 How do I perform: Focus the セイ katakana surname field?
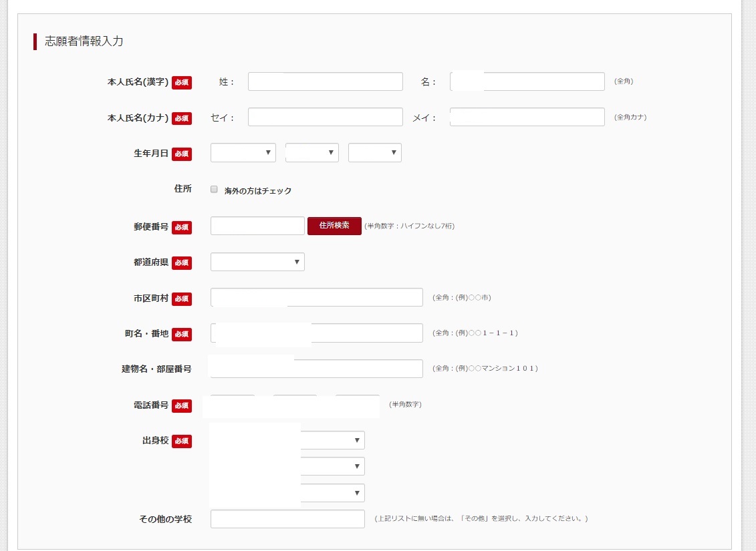pos(326,117)
